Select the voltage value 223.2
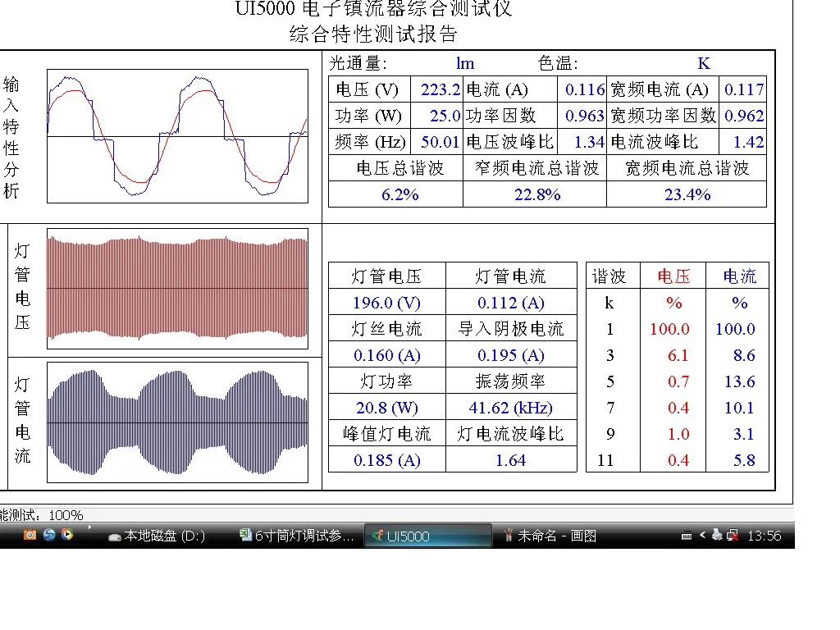 click(x=440, y=89)
